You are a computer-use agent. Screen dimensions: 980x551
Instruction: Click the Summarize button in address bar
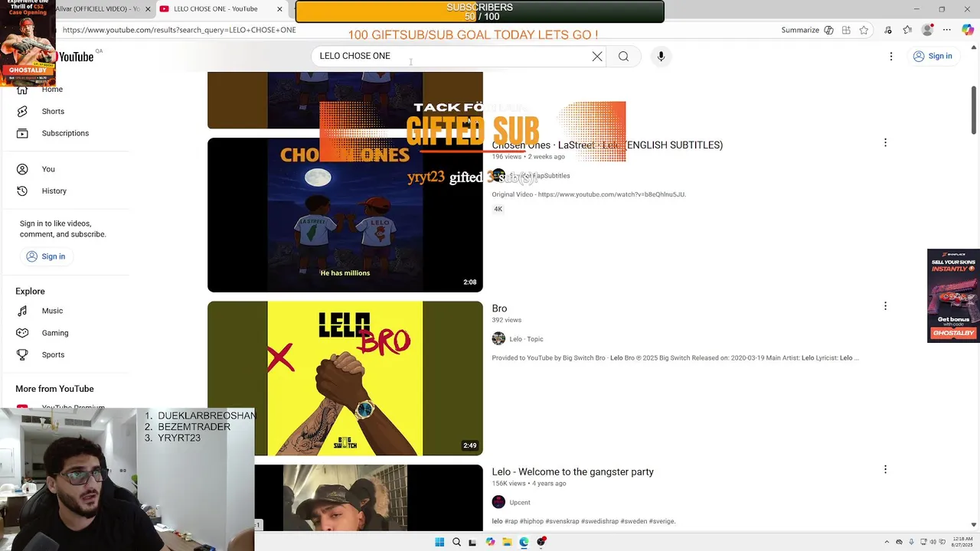(x=800, y=30)
